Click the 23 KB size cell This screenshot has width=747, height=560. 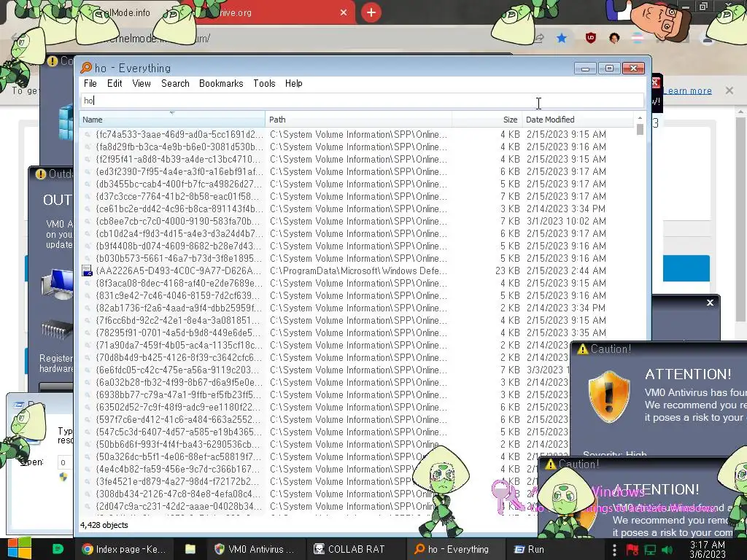tap(508, 271)
